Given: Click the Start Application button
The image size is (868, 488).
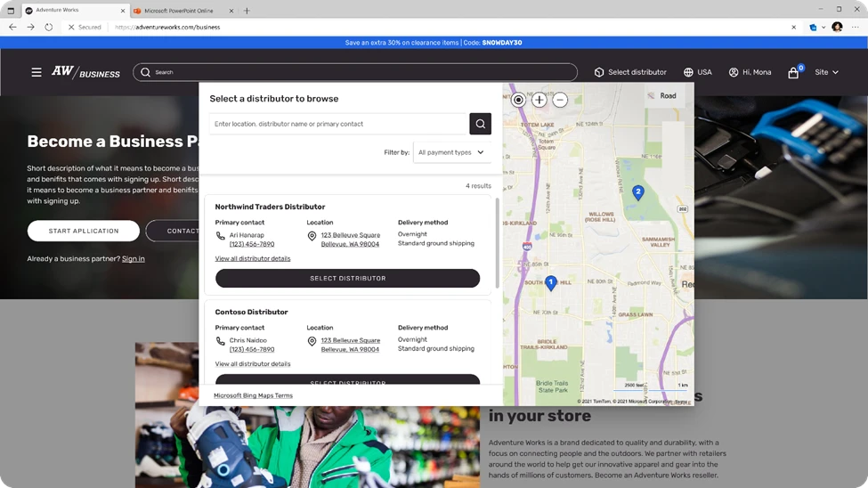Looking at the screenshot, I should 84,231.
